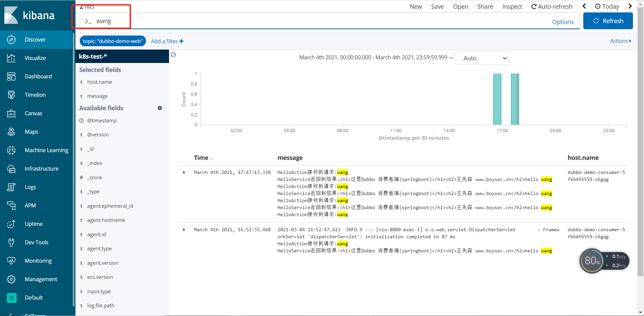Screen dimensions: 644x316
Task: Open Timelion icon in sidebar
Action: [x=11, y=95]
